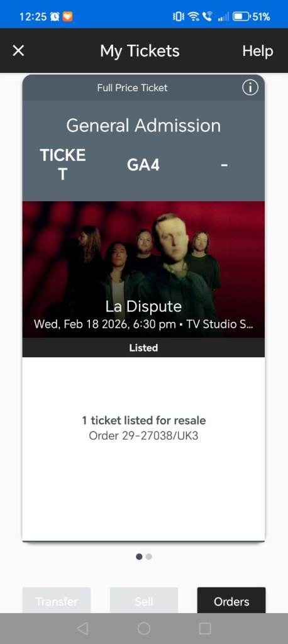Open the Help link in header
Image resolution: width=288 pixels, height=644 pixels.
(258, 51)
